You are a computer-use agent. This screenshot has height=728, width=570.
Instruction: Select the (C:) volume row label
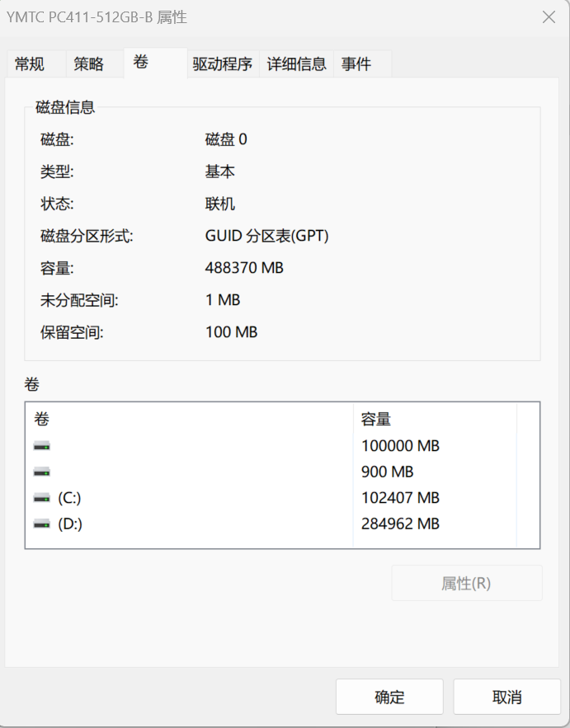[69, 498]
